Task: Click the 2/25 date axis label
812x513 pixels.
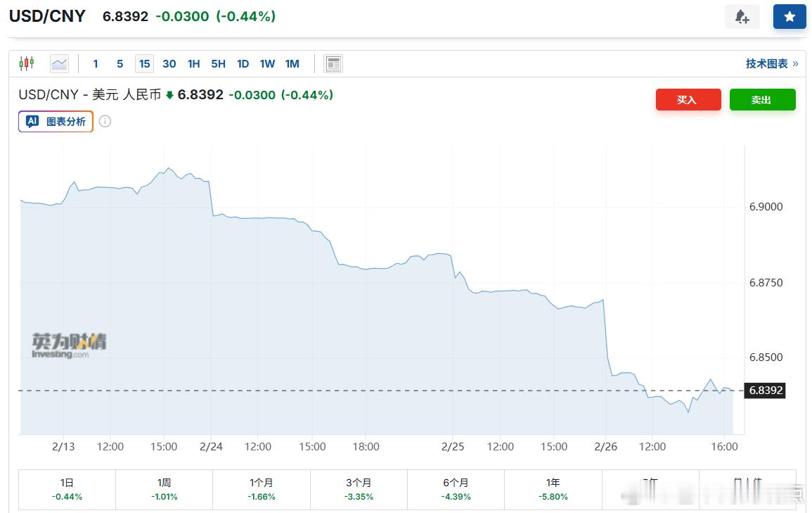Action: click(453, 447)
